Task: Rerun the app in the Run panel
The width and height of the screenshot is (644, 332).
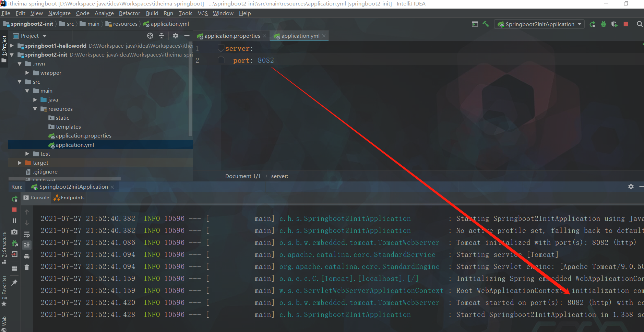Action: (14, 199)
